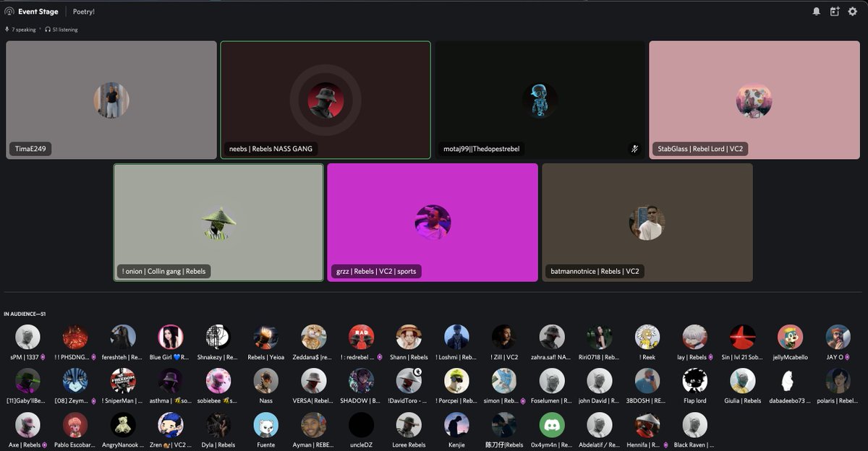This screenshot has height=451, width=868.
Task: Open the notifications bell
Action: pos(816,12)
